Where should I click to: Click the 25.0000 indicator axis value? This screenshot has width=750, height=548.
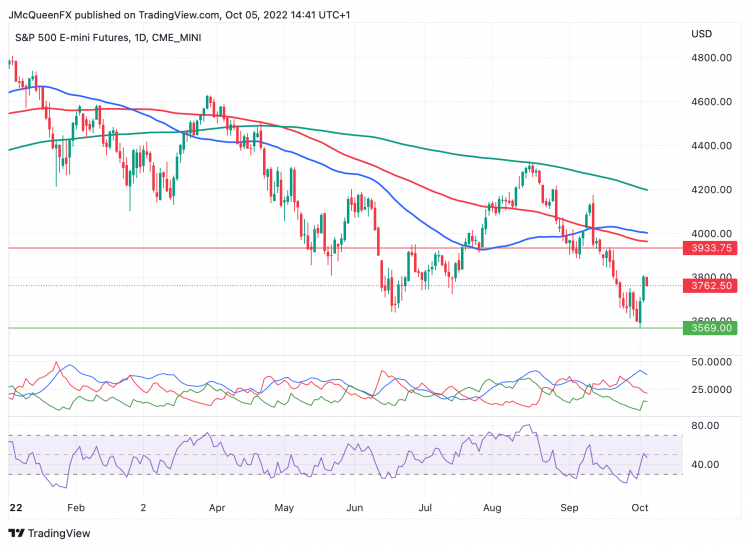pos(711,390)
